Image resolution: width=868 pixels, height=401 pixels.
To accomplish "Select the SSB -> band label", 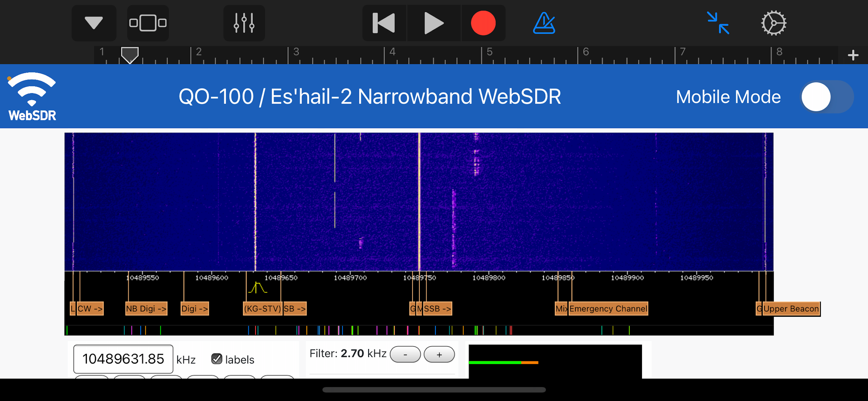I will [x=437, y=309].
